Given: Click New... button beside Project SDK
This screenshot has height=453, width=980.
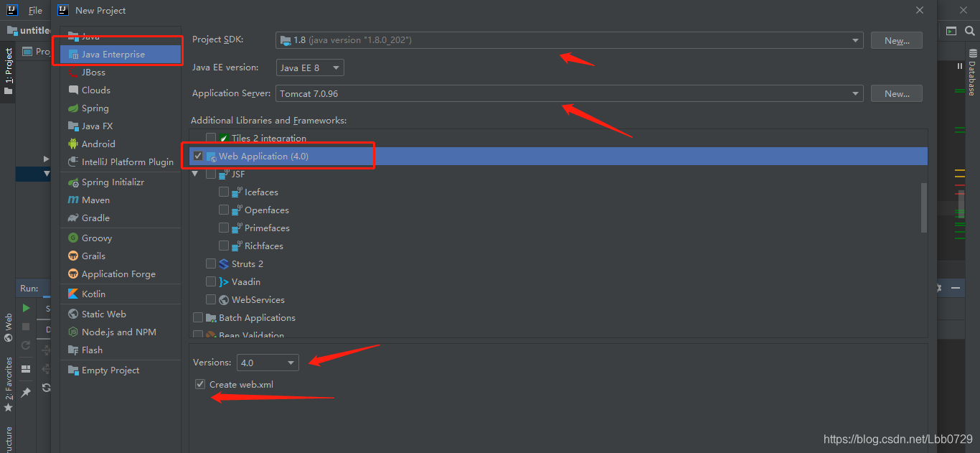Looking at the screenshot, I should (x=897, y=41).
